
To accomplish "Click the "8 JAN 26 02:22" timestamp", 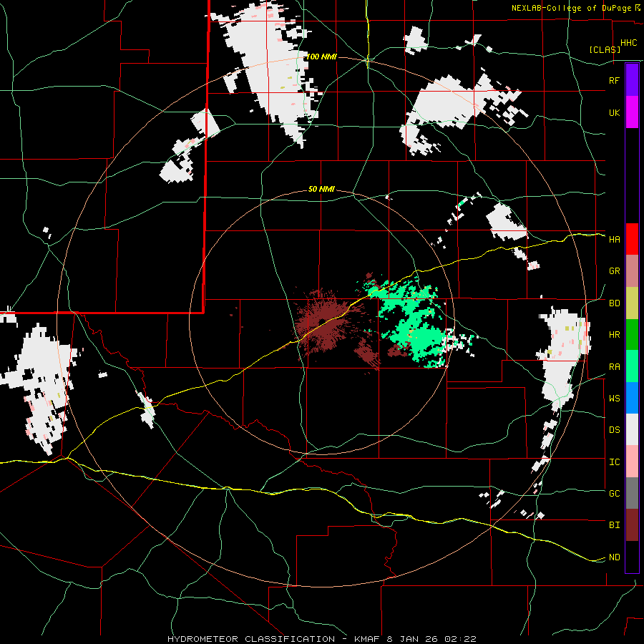I will pos(431,639).
